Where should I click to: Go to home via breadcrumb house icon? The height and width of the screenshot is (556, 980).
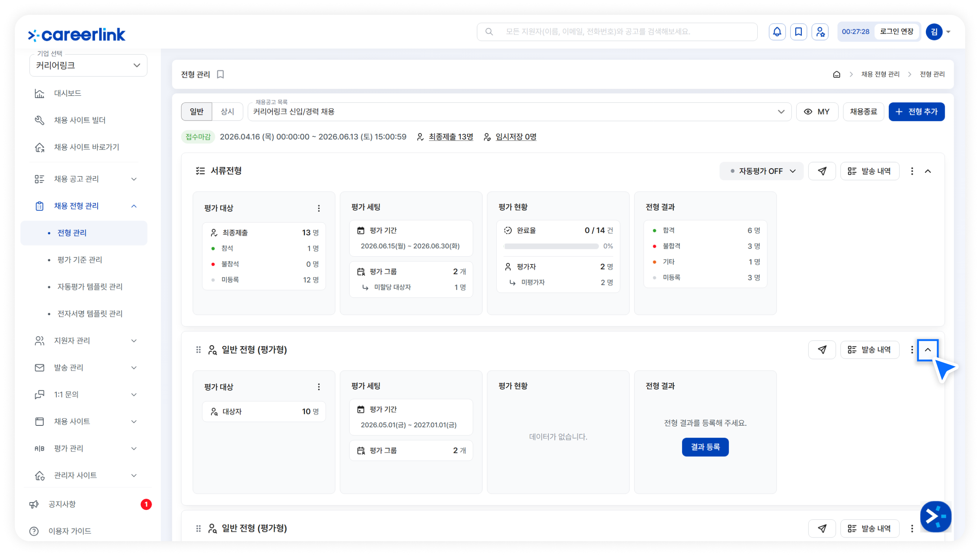(x=836, y=74)
